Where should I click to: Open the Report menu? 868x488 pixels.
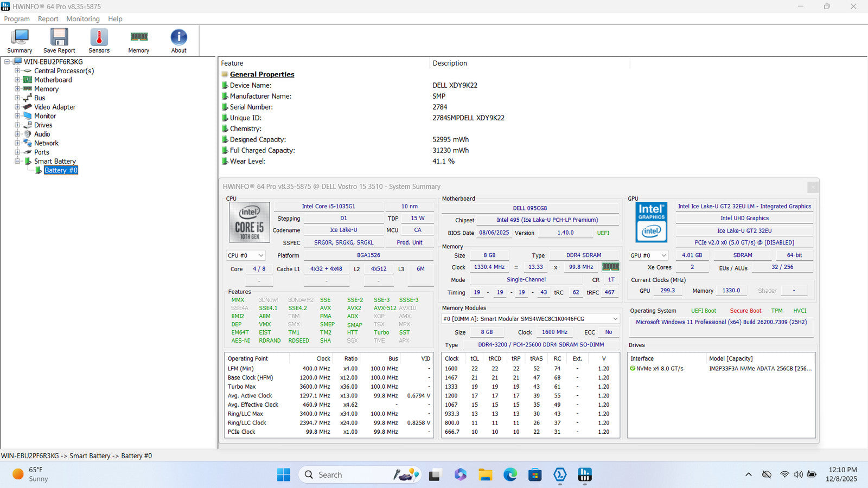coord(48,19)
